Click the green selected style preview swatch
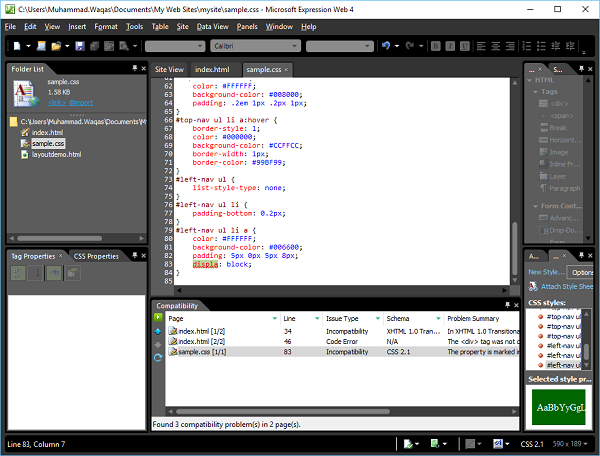 coord(559,409)
